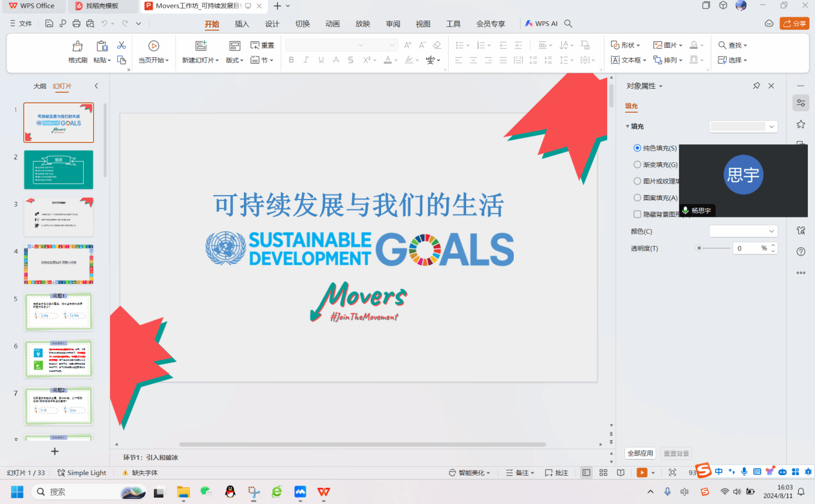815x504 pixels.
Task: Start slideshow with 当页开始 play icon
Action: pyautogui.click(x=153, y=46)
